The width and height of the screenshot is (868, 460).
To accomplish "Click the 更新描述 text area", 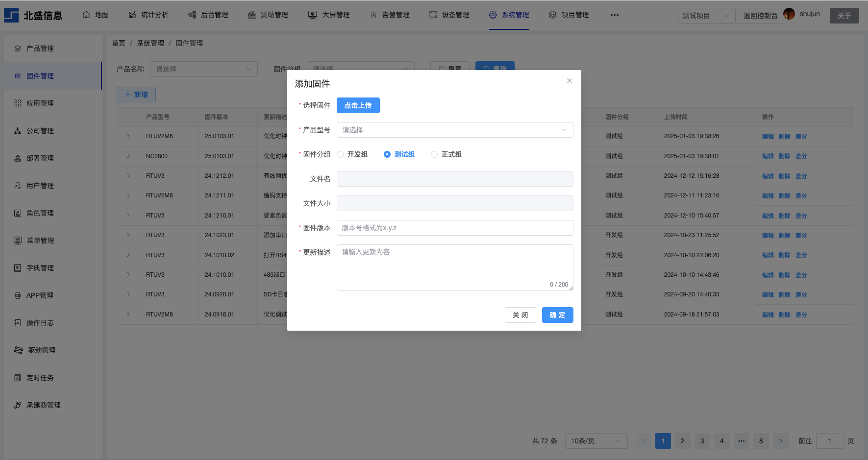I will tap(454, 267).
